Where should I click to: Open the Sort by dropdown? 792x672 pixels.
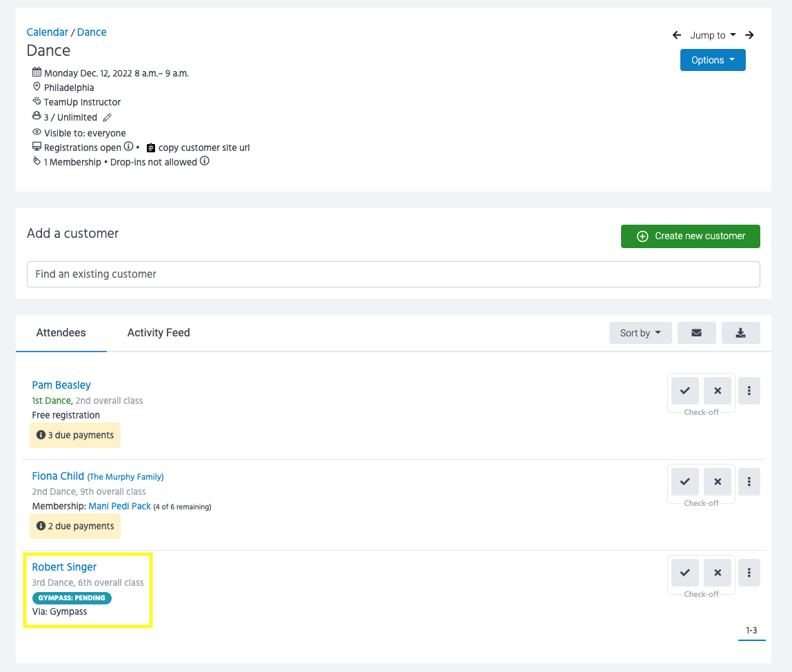pos(640,333)
